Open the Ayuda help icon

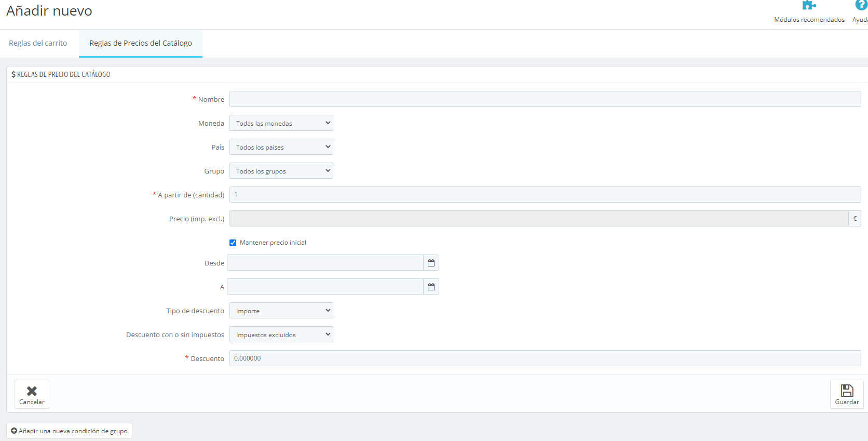pyautogui.click(x=861, y=5)
